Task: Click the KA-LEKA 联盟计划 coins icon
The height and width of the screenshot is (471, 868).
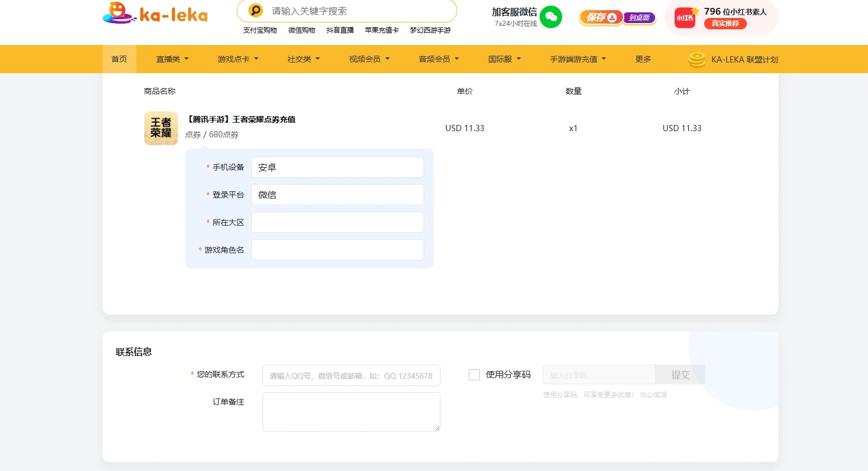Action: point(696,59)
